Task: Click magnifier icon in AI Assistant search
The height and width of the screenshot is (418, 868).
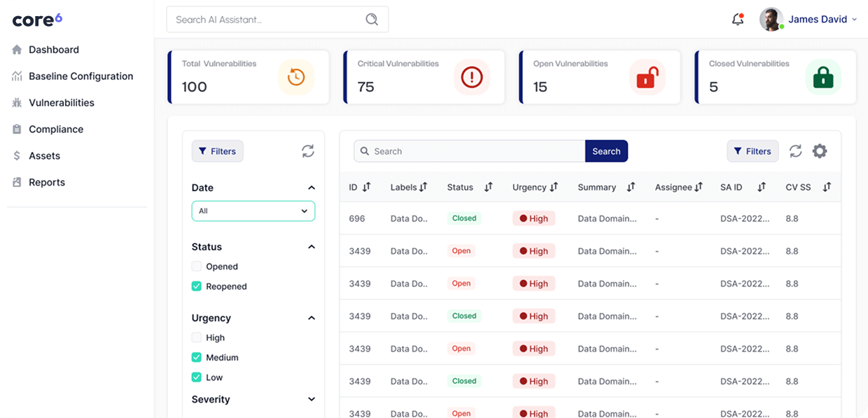Action: 372,20
